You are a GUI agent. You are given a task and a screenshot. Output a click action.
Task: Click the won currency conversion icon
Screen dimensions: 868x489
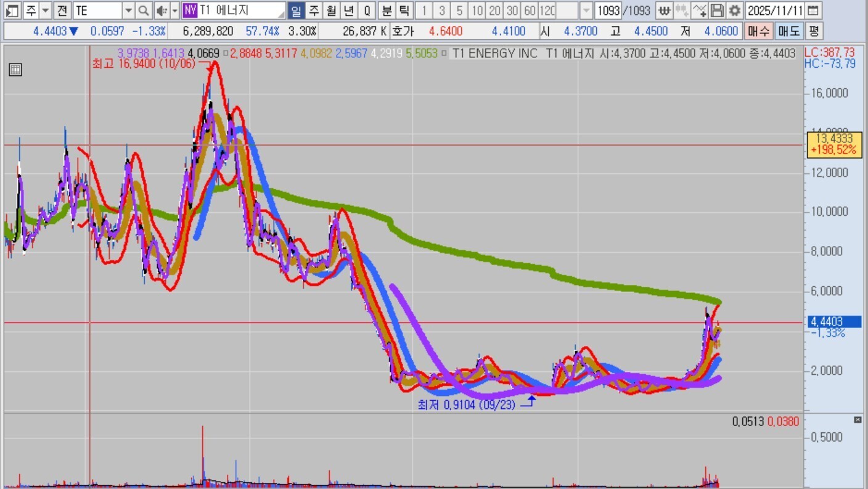664,10
